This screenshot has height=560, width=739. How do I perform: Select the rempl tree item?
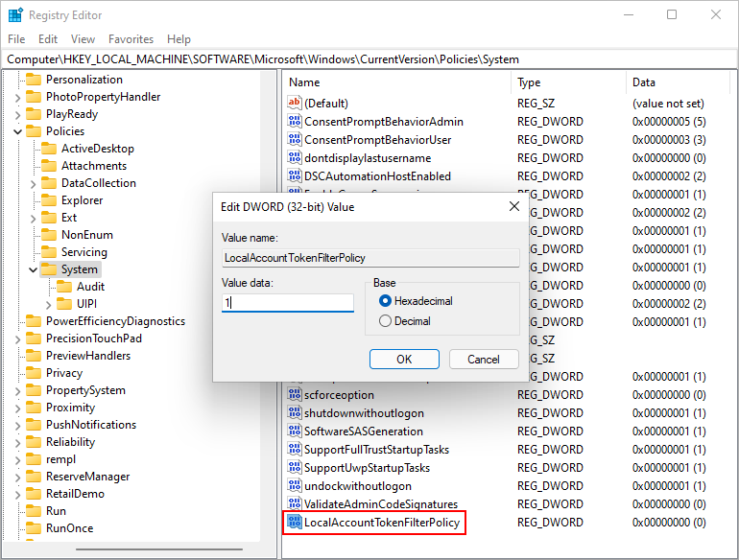(60, 459)
